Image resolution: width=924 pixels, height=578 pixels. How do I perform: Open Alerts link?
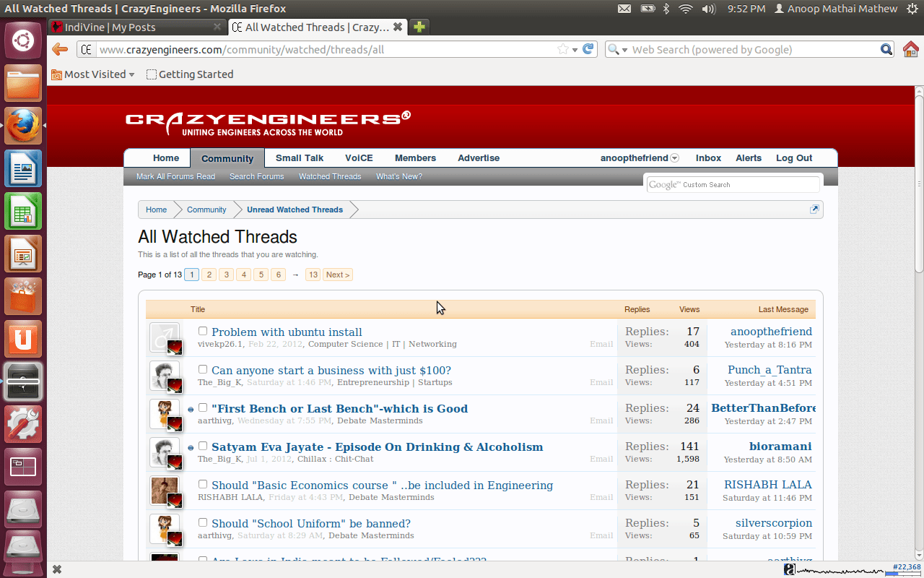click(749, 158)
